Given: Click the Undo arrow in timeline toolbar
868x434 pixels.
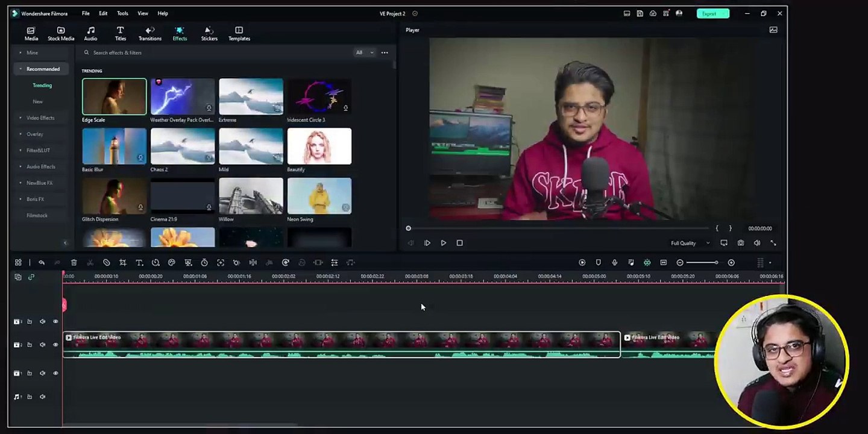Looking at the screenshot, I should [42, 263].
